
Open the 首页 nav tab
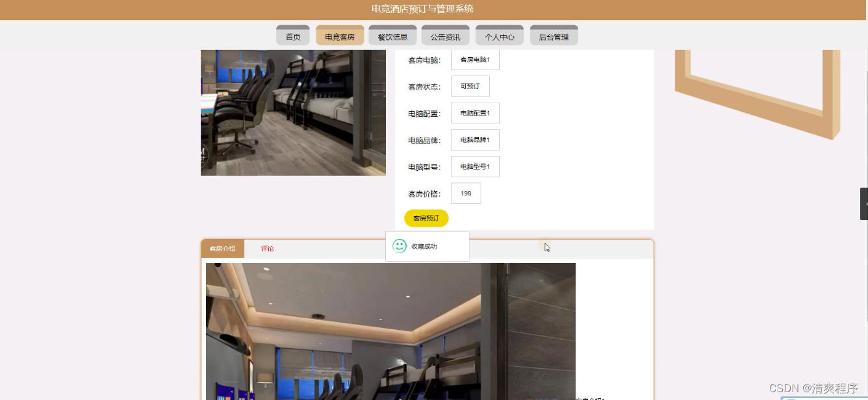(x=293, y=36)
